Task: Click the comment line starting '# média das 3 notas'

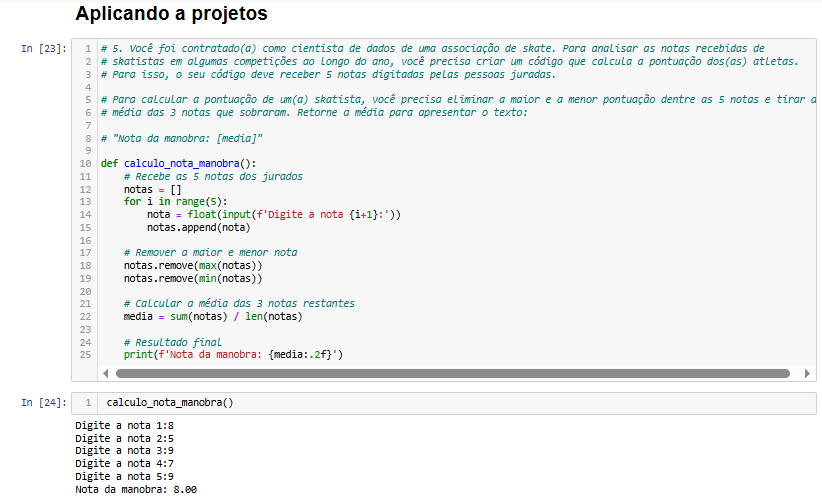Action: 314,113
